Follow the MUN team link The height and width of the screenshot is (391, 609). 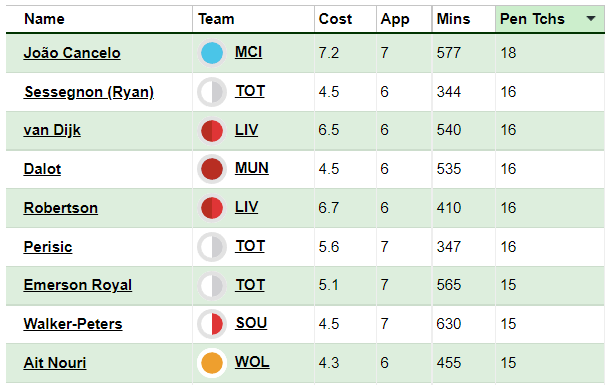click(252, 168)
